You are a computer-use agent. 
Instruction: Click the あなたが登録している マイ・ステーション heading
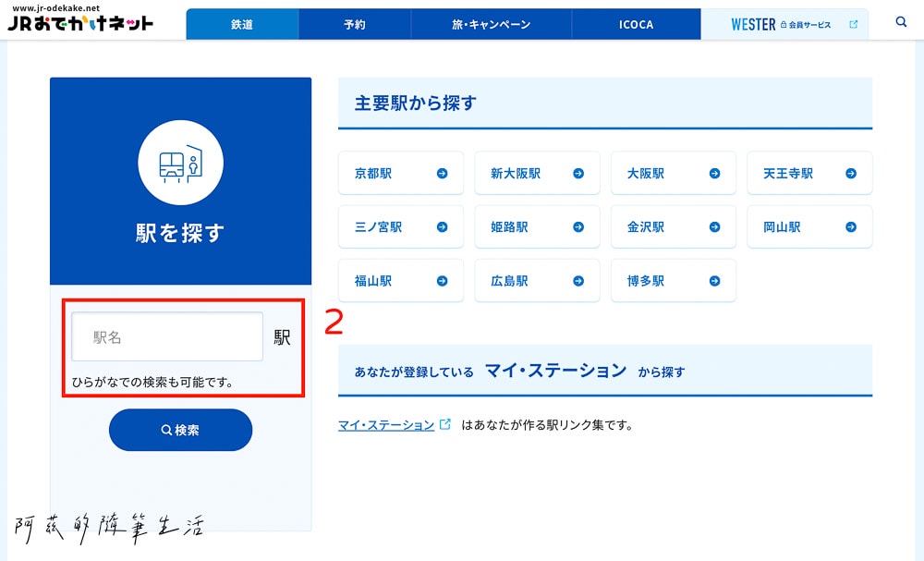519,372
